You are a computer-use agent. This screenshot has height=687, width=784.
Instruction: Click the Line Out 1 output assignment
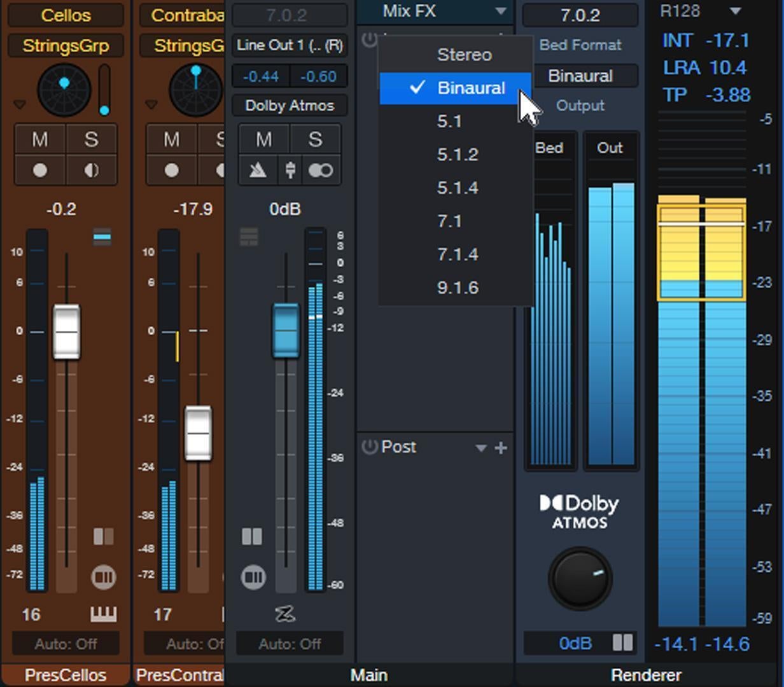[290, 45]
